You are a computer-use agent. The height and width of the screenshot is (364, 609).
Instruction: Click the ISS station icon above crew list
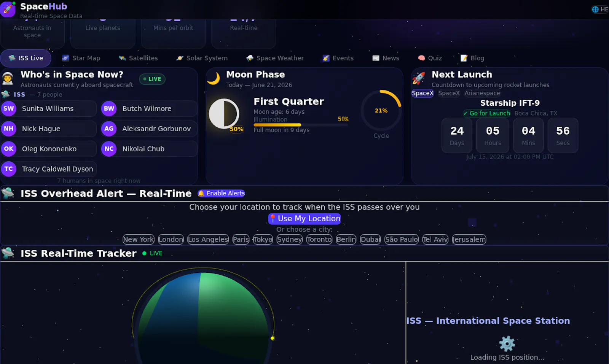pyautogui.click(x=6, y=94)
